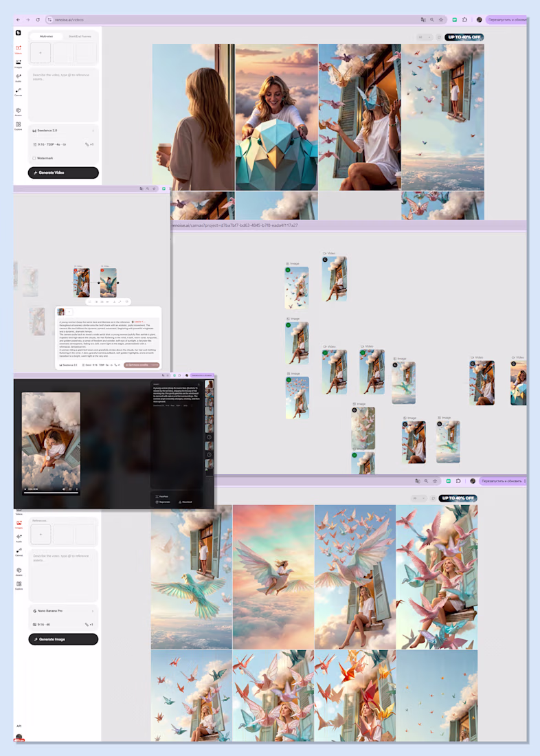Open the translate page icon in top address bar
The image size is (540, 756).
(x=423, y=20)
